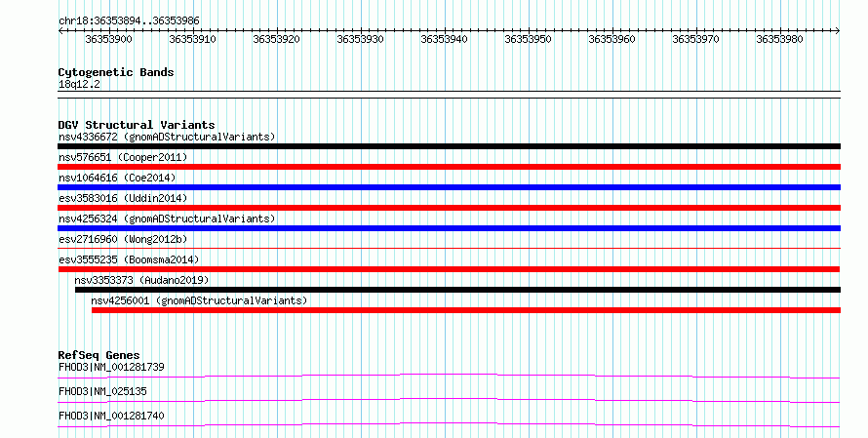
Task: Click ruler position 36353920
Action: click(276, 39)
